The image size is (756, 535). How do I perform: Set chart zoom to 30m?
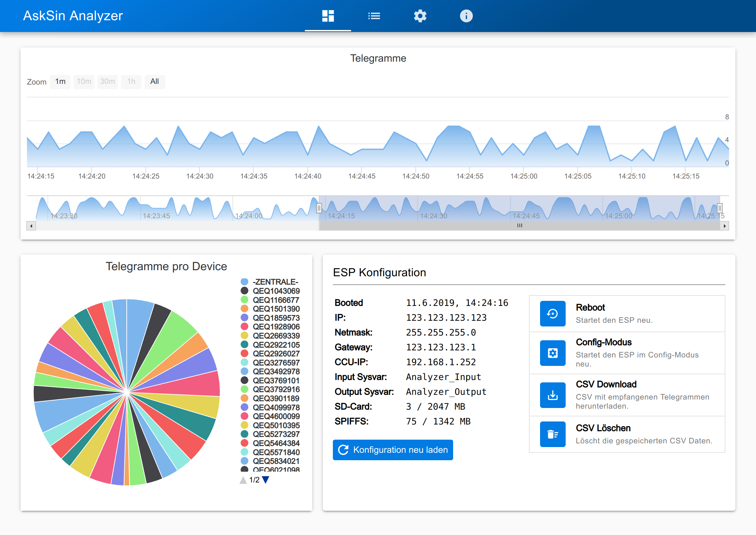(x=107, y=82)
